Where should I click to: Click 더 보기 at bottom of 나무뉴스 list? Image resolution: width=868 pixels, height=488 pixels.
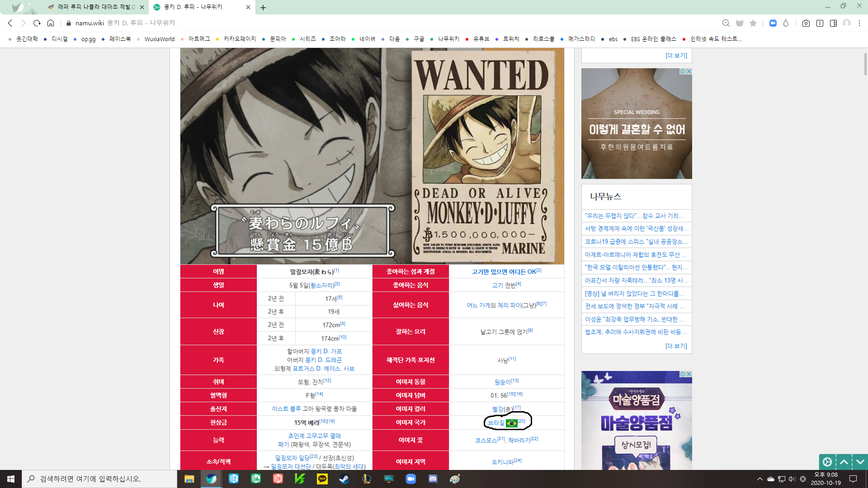pyautogui.click(x=676, y=346)
